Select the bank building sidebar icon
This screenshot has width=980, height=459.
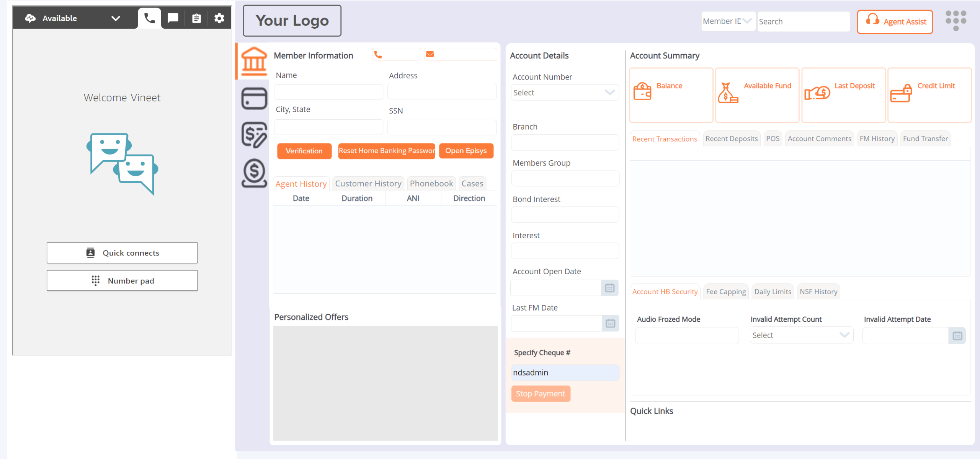pyautogui.click(x=254, y=61)
